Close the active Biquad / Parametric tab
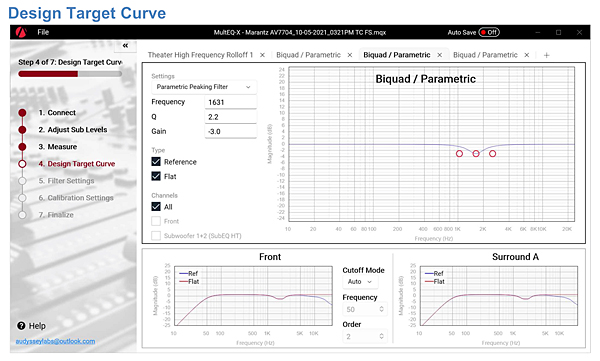Screen dimensions: 600x361 440,55
